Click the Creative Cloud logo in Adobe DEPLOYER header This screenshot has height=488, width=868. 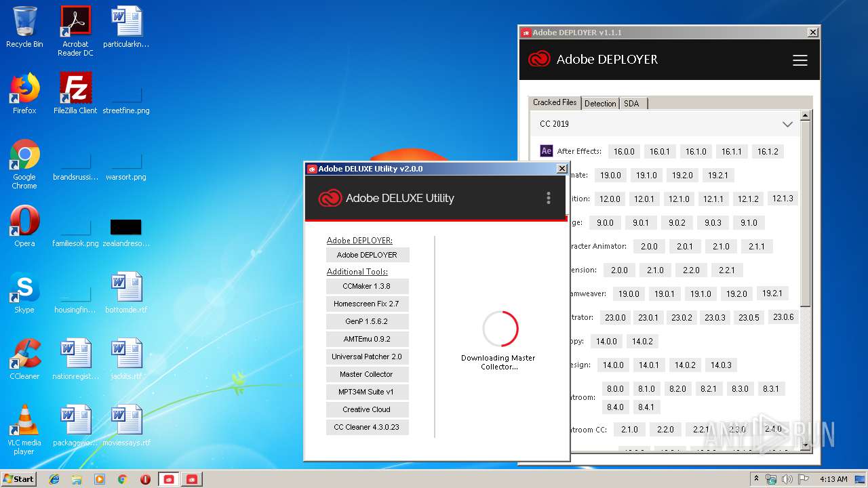(x=539, y=59)
